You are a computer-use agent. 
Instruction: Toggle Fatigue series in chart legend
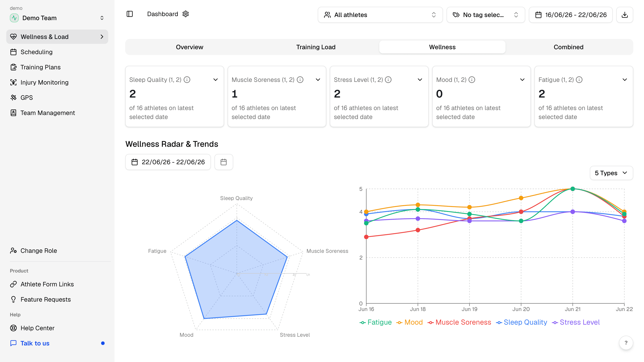[375, 322]
